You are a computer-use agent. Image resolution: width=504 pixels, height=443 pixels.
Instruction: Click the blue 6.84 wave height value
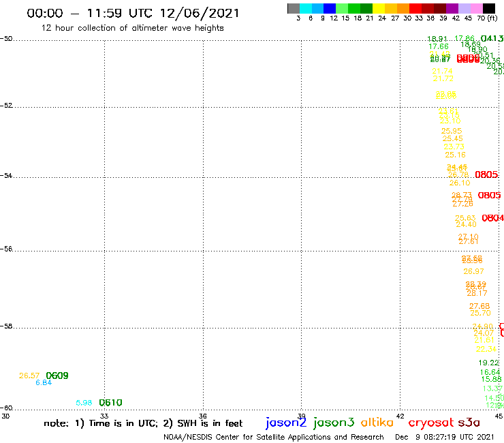tap(44, 382)
